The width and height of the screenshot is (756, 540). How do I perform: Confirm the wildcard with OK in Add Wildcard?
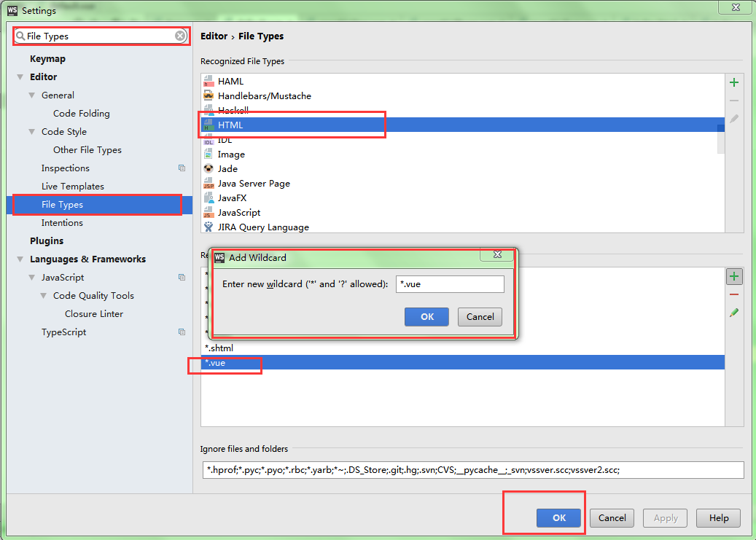(x=426, y=317)
